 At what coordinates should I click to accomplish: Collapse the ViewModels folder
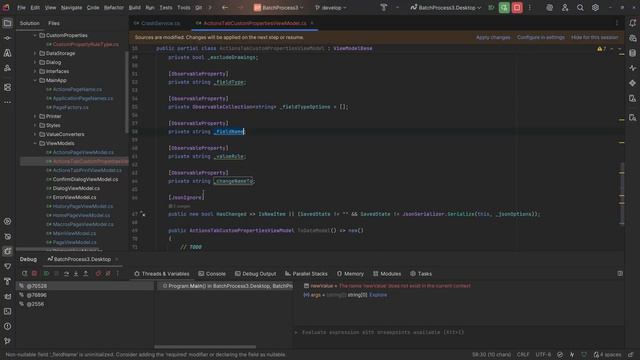pos(35,143)
